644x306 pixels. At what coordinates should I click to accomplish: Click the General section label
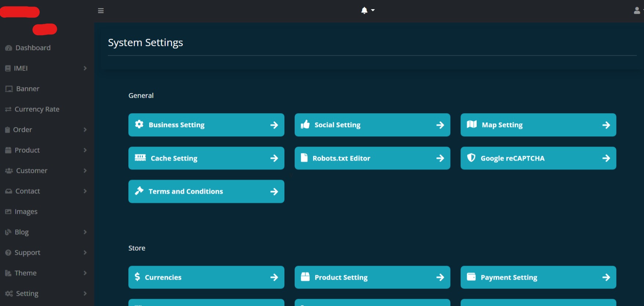pyautogui.click(x=141, y=96)
